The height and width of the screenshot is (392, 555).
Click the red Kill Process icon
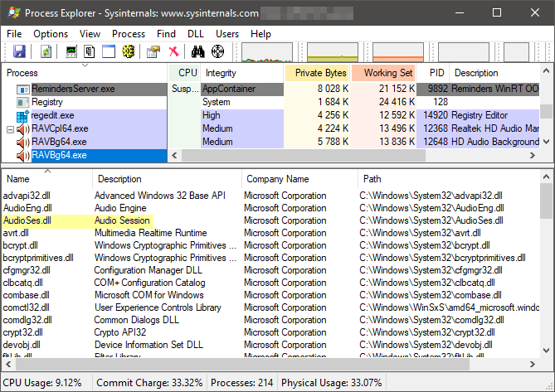tap(173, 51)
